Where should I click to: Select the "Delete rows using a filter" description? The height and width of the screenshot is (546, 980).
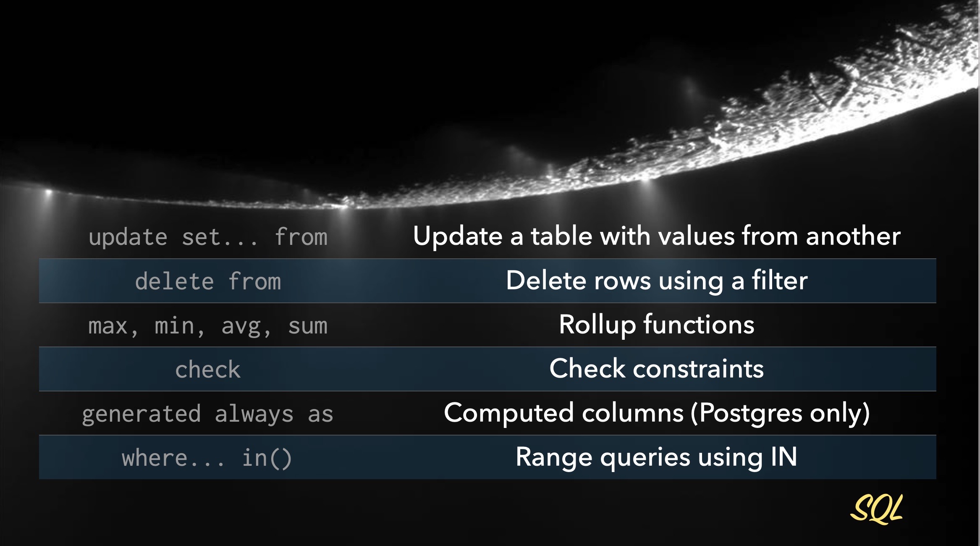656,281
